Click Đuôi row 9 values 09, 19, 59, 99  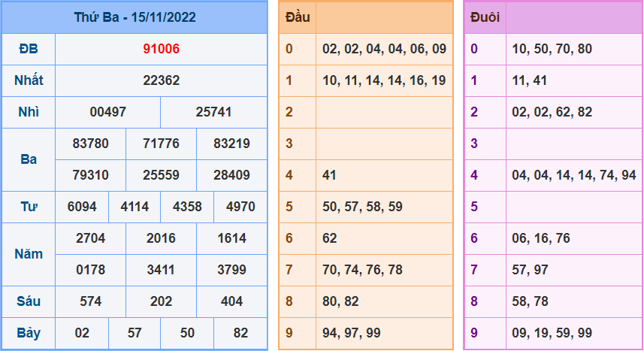552,333
